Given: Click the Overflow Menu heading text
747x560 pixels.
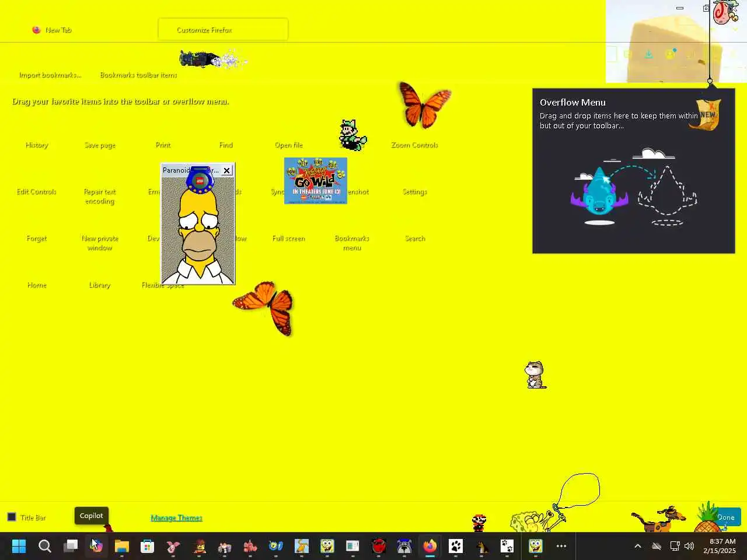Looking at the screenshot, I should coord(573,103).
